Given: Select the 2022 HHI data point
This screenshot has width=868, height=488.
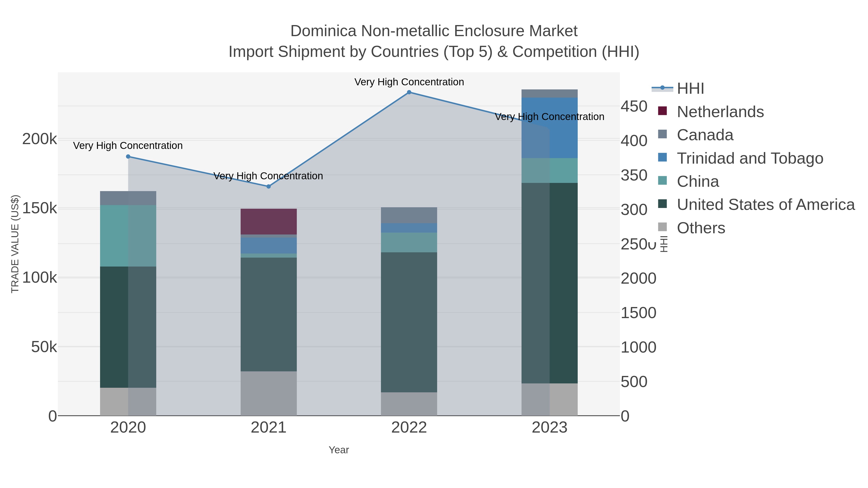Looking at the screenshot, I should click(409, 92).
